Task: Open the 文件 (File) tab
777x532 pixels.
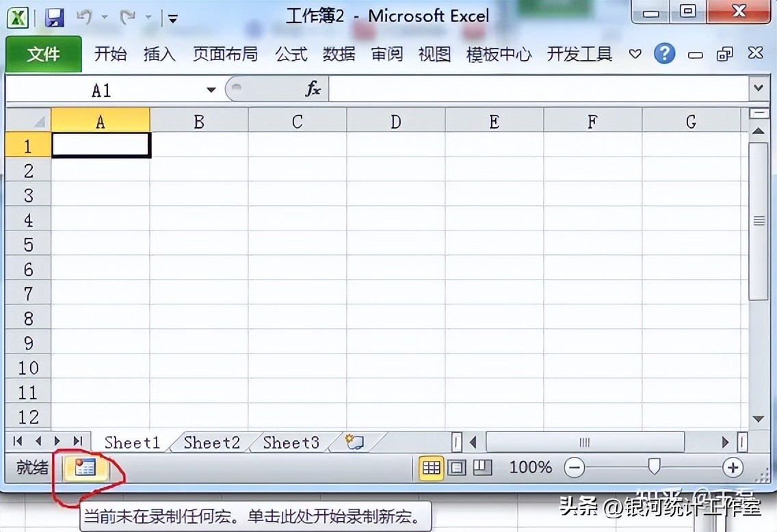Action: 44,54
